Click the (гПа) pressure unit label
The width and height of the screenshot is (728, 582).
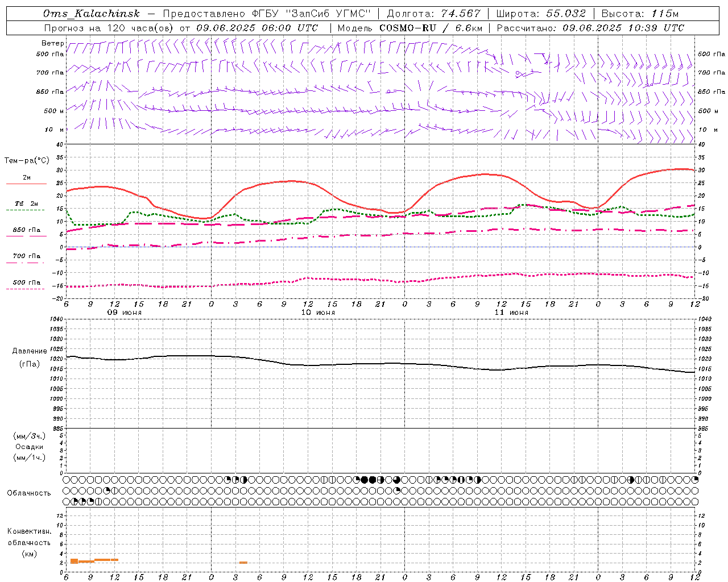(30, 364)
